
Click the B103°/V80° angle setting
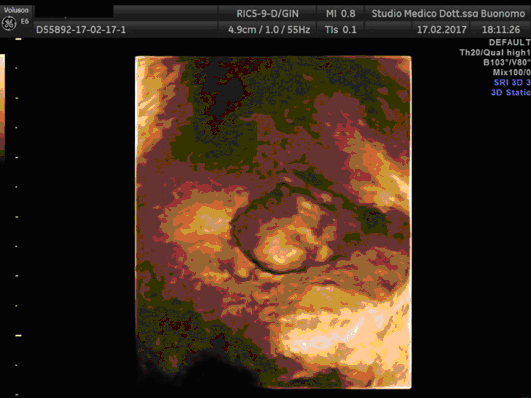point(507,62)
